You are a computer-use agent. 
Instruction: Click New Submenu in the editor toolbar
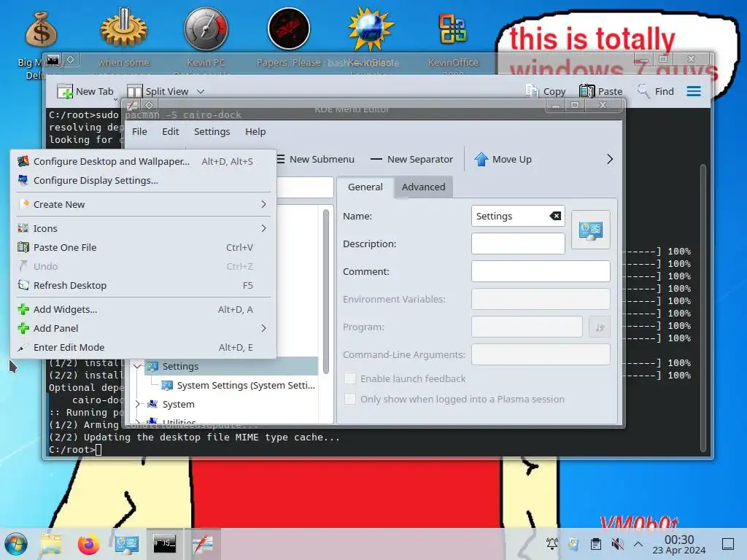[315, 160]
